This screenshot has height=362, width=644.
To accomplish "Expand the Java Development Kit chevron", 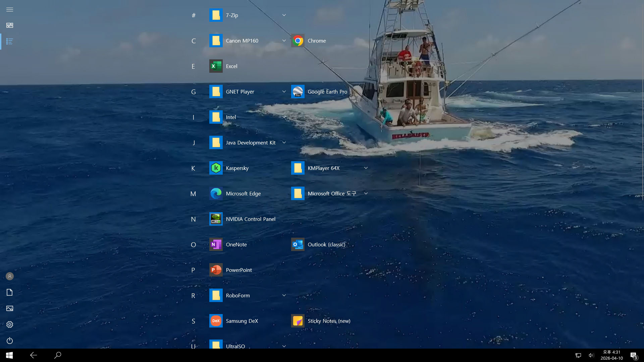I will 284,142.
